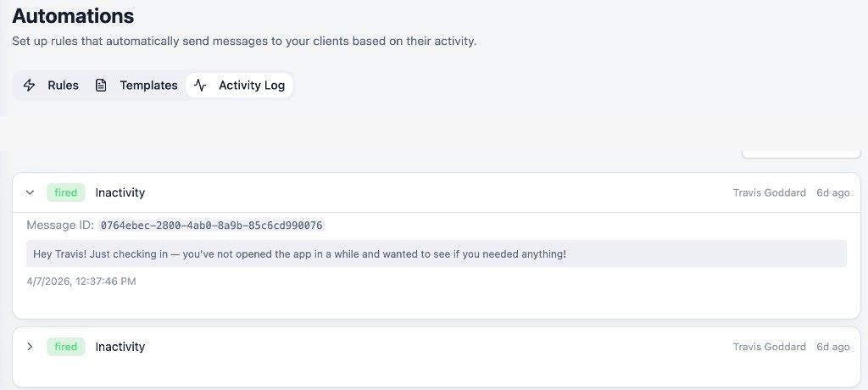Click the document Templates icon
The height and width of the screenshot is (390, 868).
click(101, 86)
